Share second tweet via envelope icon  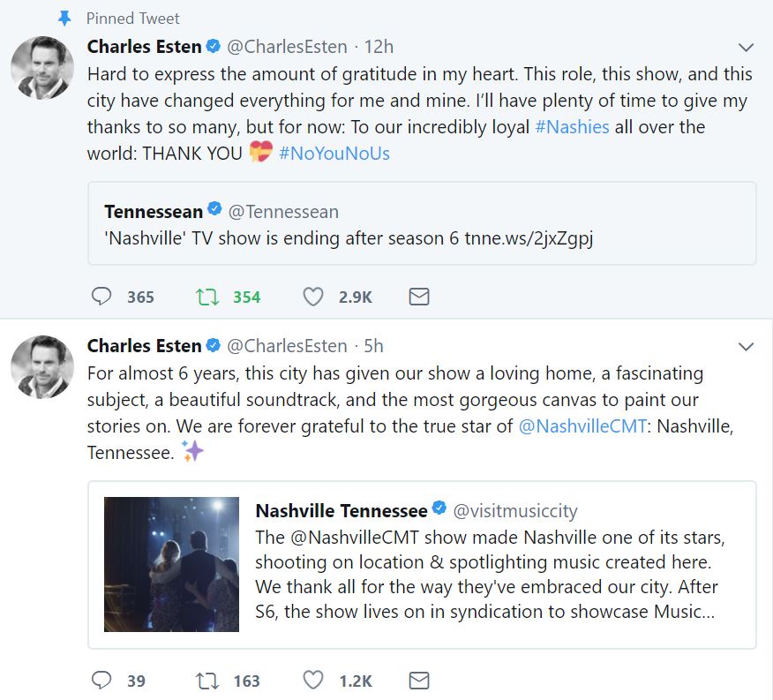pos(419,681)
